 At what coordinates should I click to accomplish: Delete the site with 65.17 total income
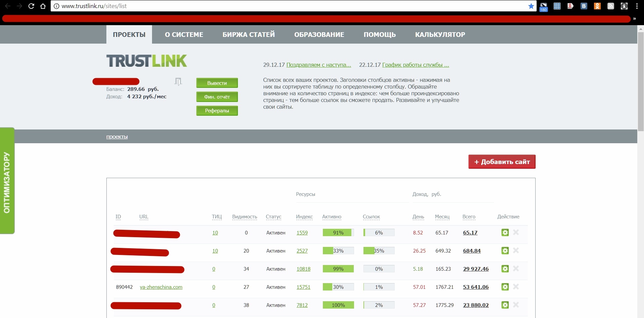point(516,232)
